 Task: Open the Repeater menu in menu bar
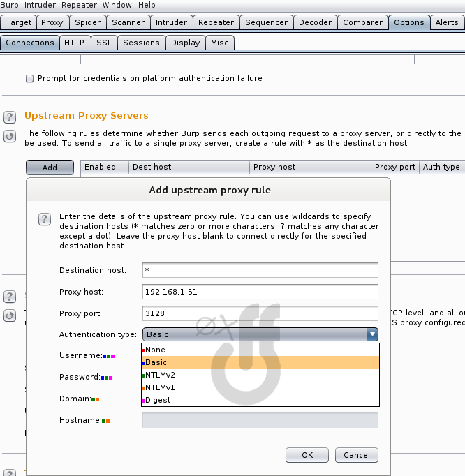coord(79,5)
